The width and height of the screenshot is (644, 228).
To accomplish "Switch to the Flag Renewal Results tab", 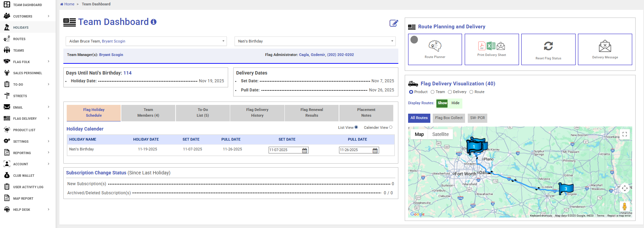I will coord(312,113).
